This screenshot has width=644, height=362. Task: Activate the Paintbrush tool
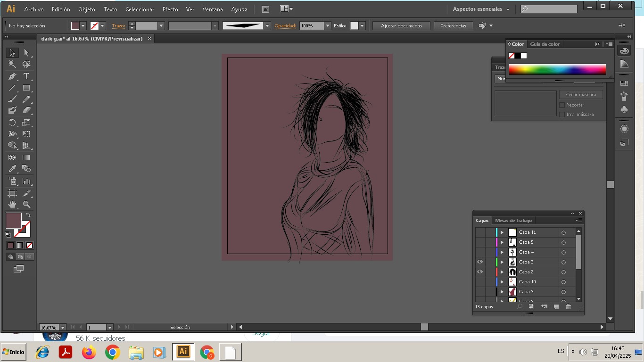pyautogui.click(x=12, y=99)
